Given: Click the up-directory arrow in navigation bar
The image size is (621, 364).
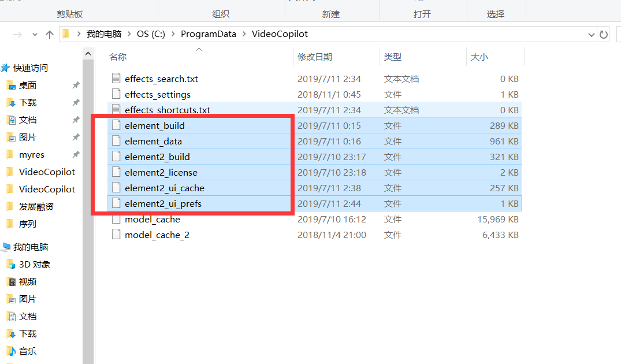Looking at the screenshot, I should click(50, 35).
